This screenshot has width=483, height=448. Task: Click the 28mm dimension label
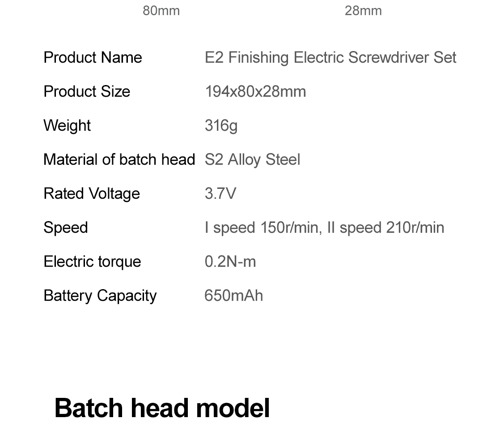click(363, 11)
